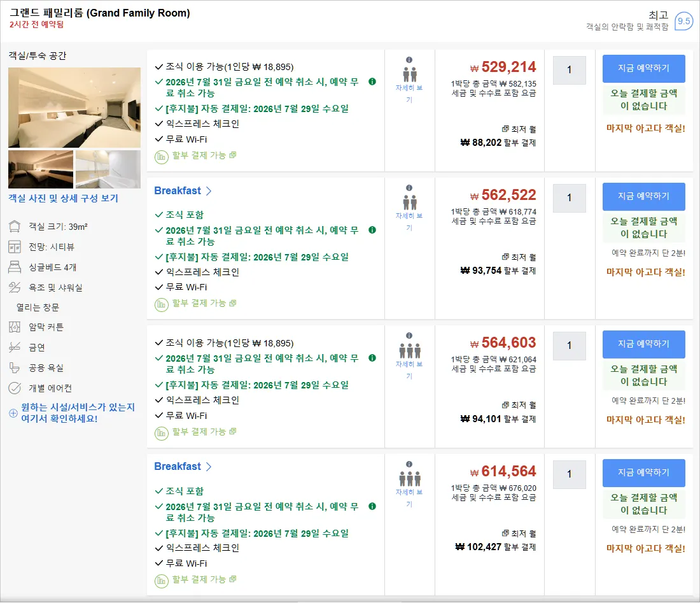This screenshot has height=603, width=700.
Task: Open occupancy details for the 564,603 won offer
Action: click(409, 371)
